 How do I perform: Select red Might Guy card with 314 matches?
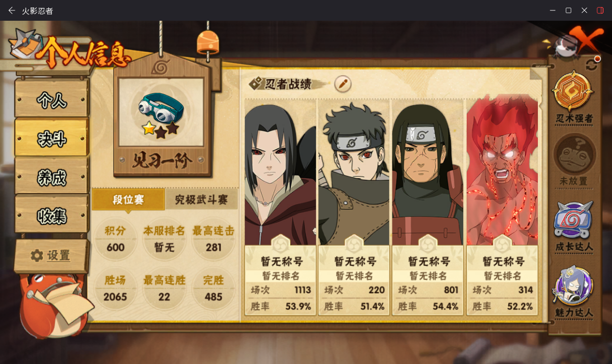point(502,206)
